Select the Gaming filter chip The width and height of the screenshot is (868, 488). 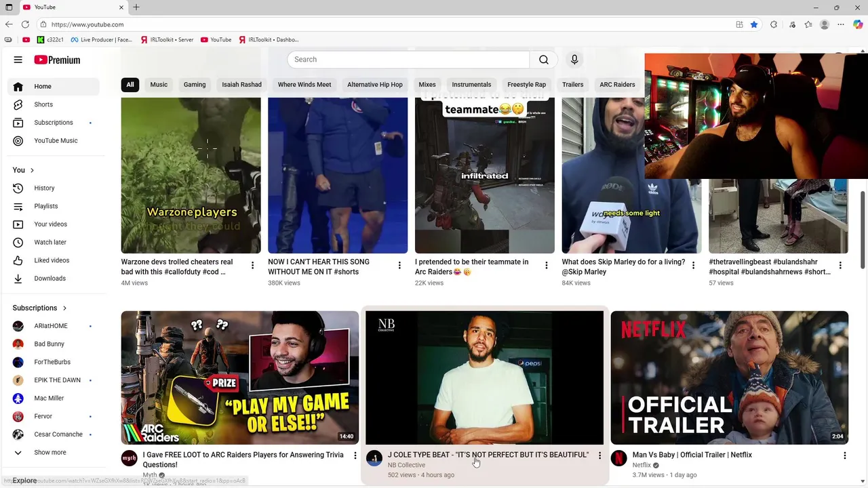195,85
